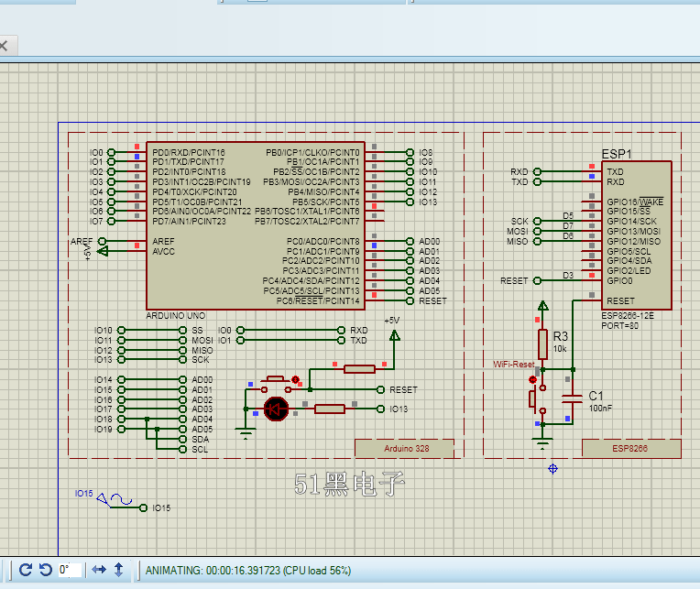Image resolution: width=700 pixels, height=589 pixels.
Task: Select resistor R3 10k symbol
Action: [542, 344]
